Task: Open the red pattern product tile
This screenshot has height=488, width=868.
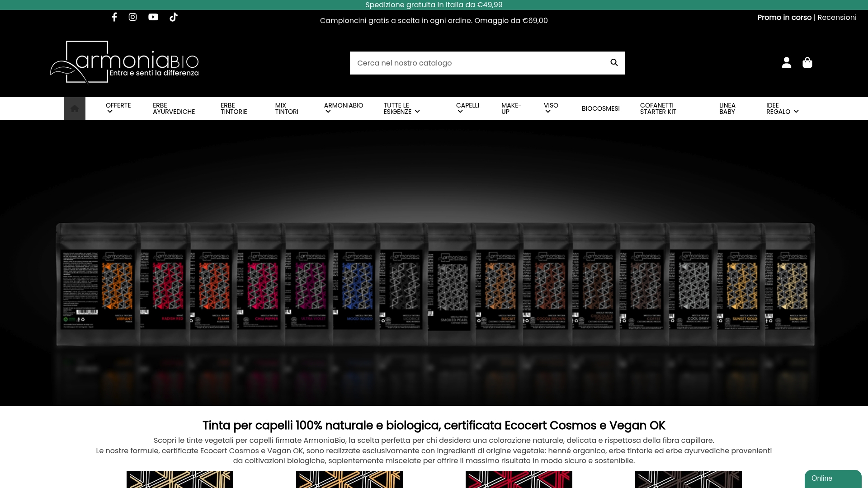Action: pos(519,479)
